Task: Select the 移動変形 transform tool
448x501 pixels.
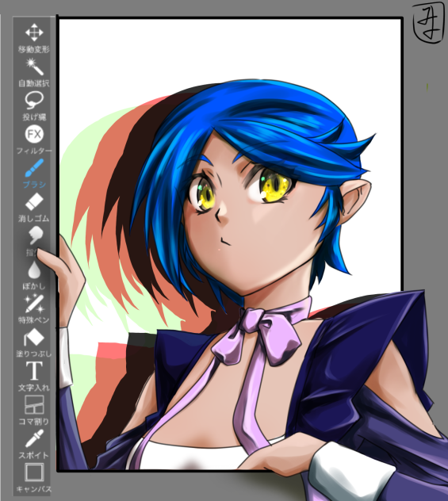Action: 34,38
